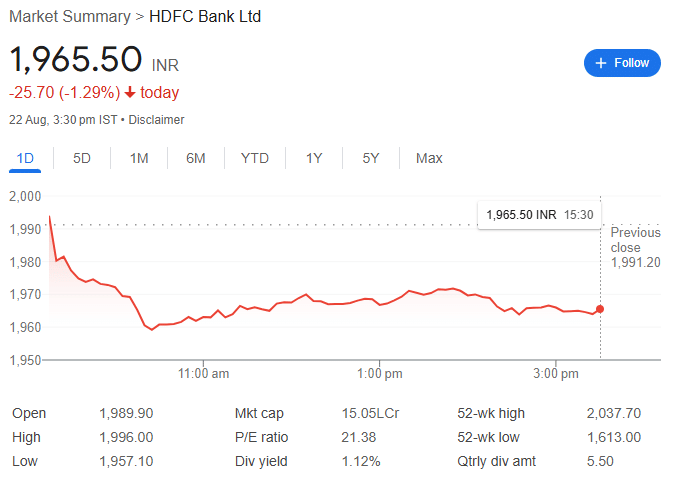Click the 11:00 am axis marker
This screenshot has width=687, height=490.
point(203,373)
